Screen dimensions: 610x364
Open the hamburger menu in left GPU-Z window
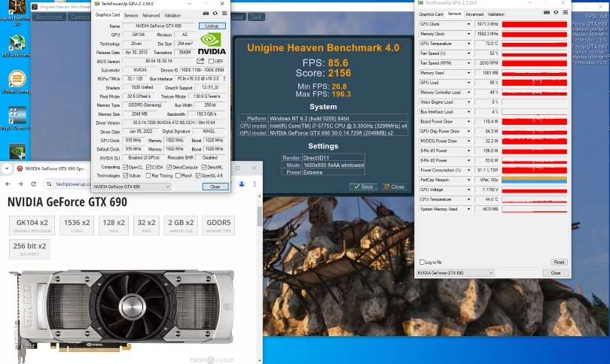coord(224,14)
